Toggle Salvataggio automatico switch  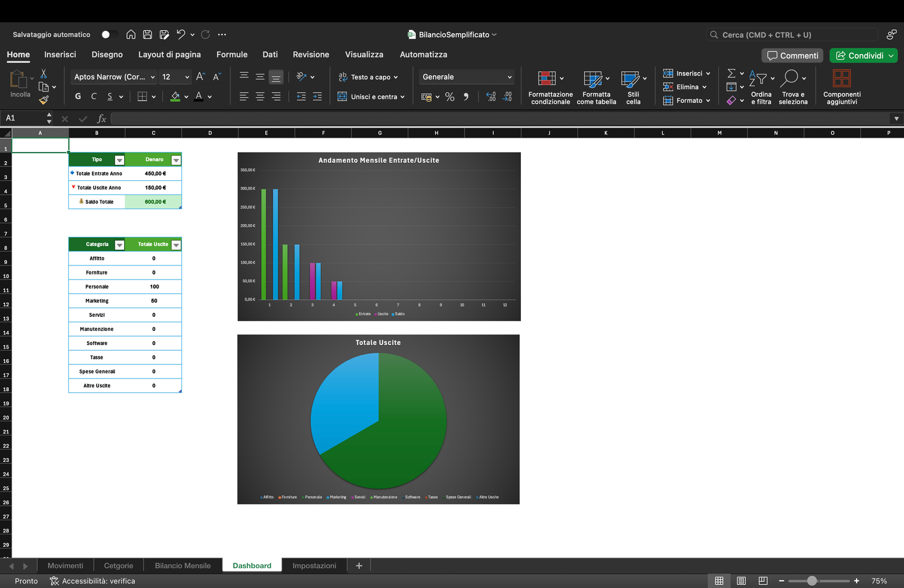click(108, 34)
